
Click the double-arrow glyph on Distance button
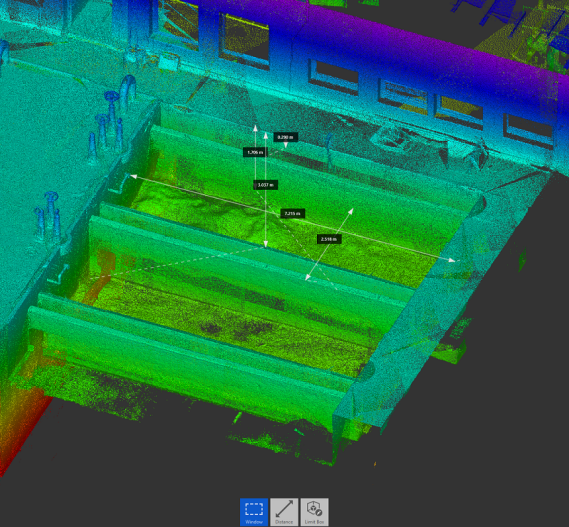284,509
